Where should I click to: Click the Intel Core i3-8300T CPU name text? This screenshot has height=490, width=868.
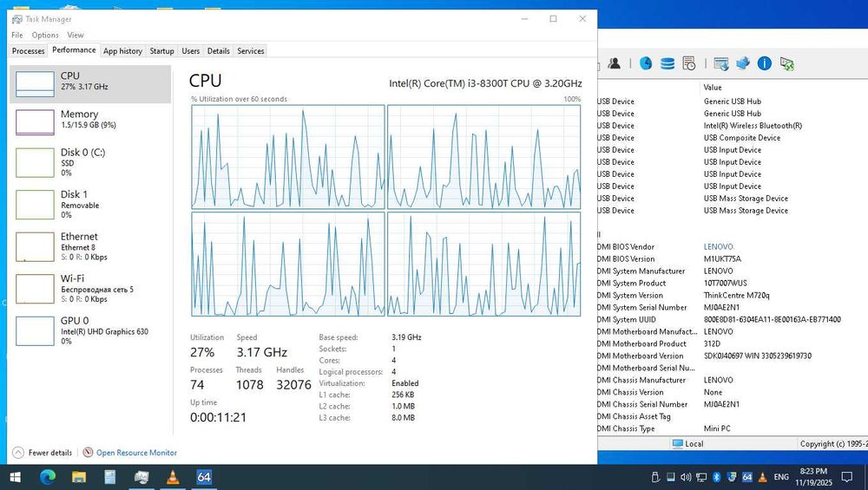click(x=485, y=83)
